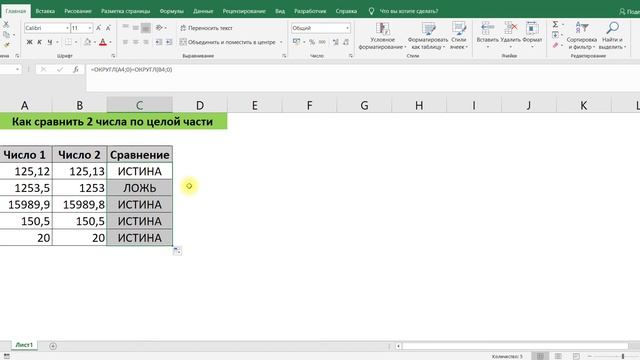Expand Условное форматирование menu
Viewport: 640px width, 360px height.
pyautogui.click(x=382, y=36)
